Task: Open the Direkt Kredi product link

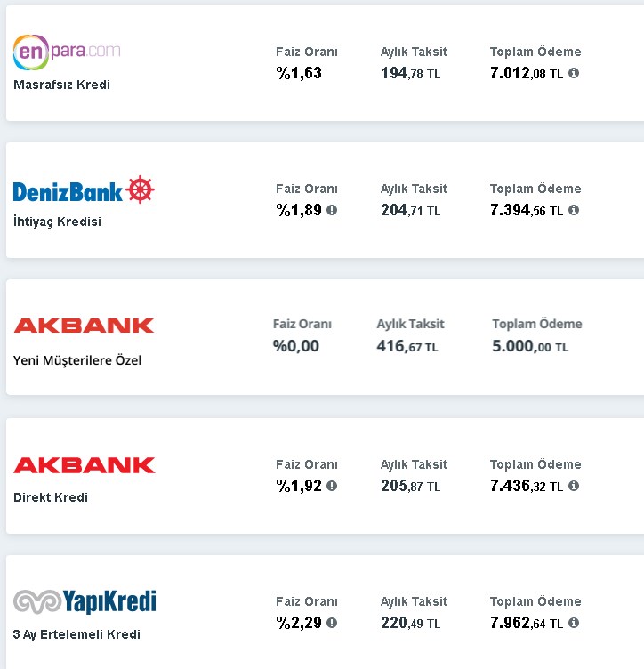Action: click(x=51, y=498)
